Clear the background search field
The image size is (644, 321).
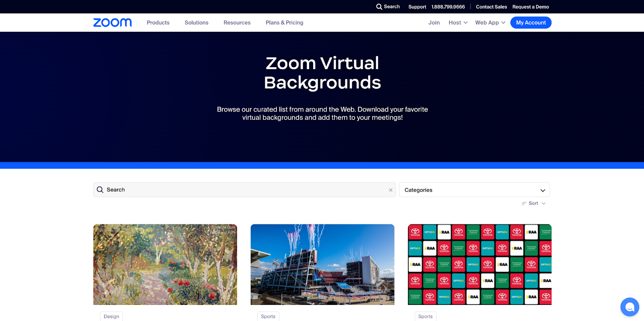[390, 190]
